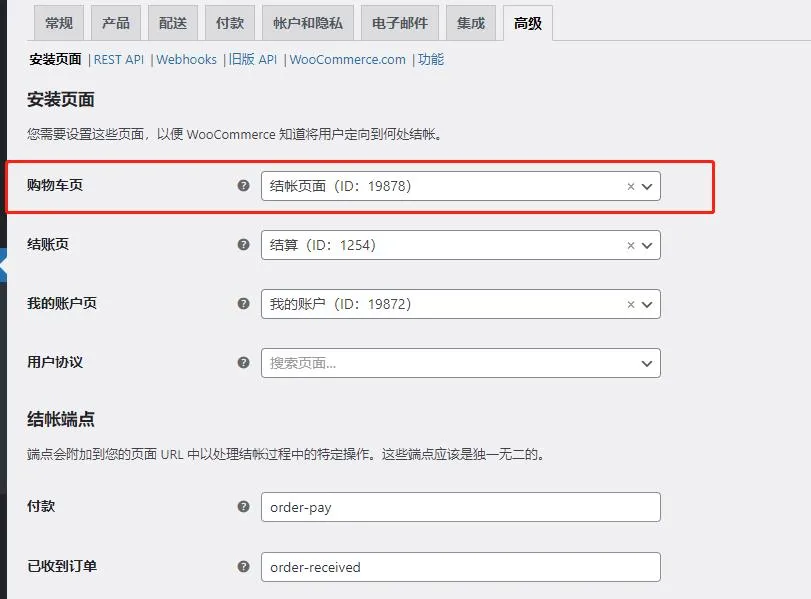Show help tooltip for 已收到订单 endpoint
Viewport: 811px width, 599px height.
point(243,566)
